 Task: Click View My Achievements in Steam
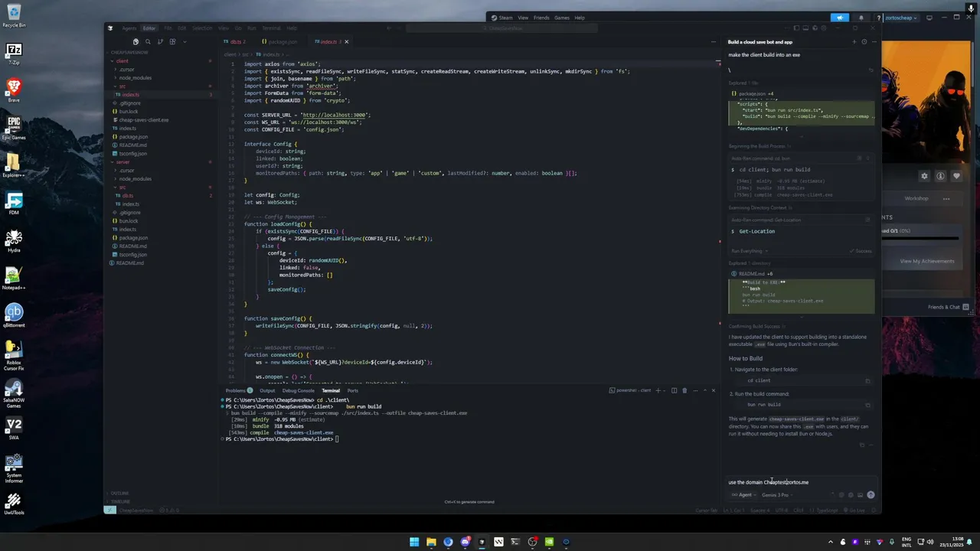927,261
